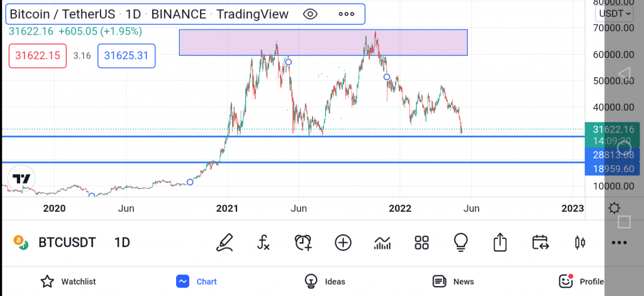The width and height of the screenshot is (644, 296).
Task: Open the USDT currency dropdown
Action: [x=615, y=14]
